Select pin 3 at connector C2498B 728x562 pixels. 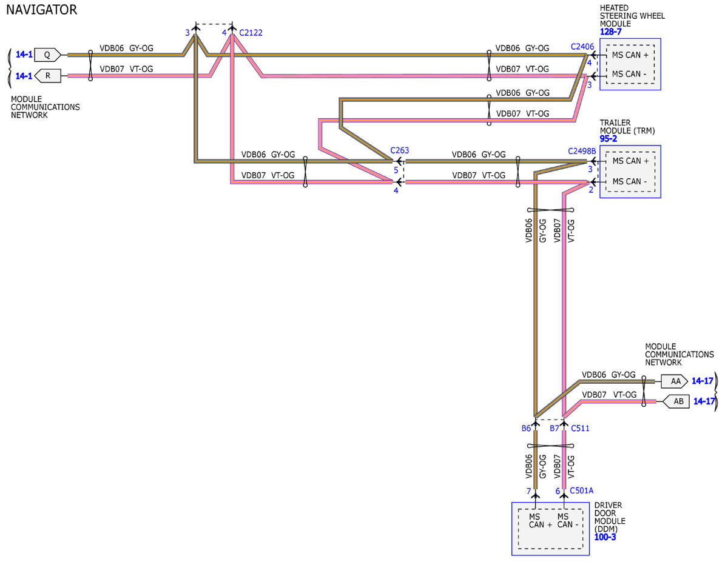[590, 170]
